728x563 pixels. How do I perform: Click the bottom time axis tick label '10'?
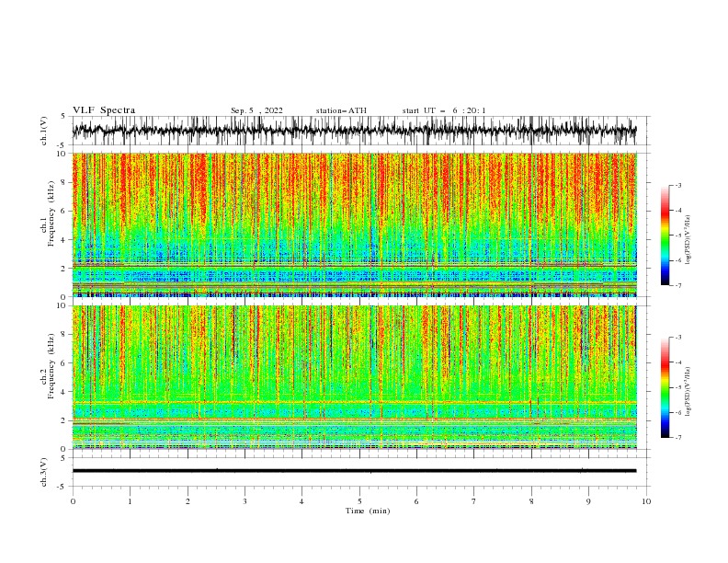click(646, 501)
